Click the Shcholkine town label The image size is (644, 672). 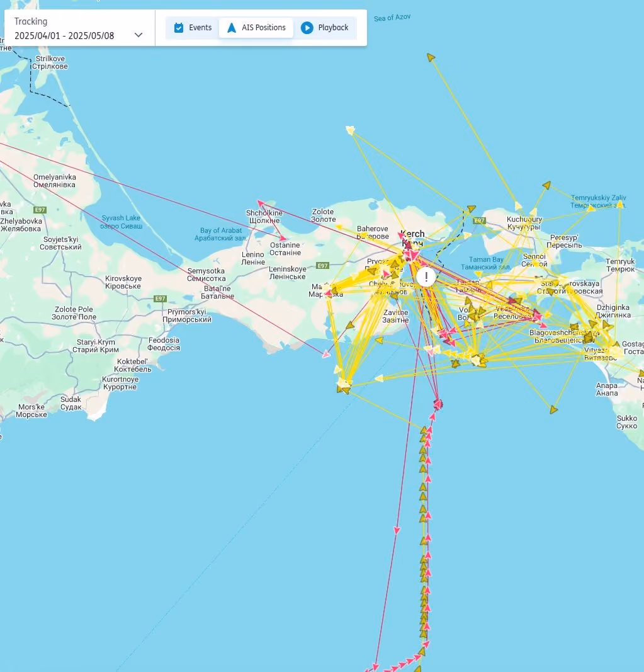[x=264, y=217]
